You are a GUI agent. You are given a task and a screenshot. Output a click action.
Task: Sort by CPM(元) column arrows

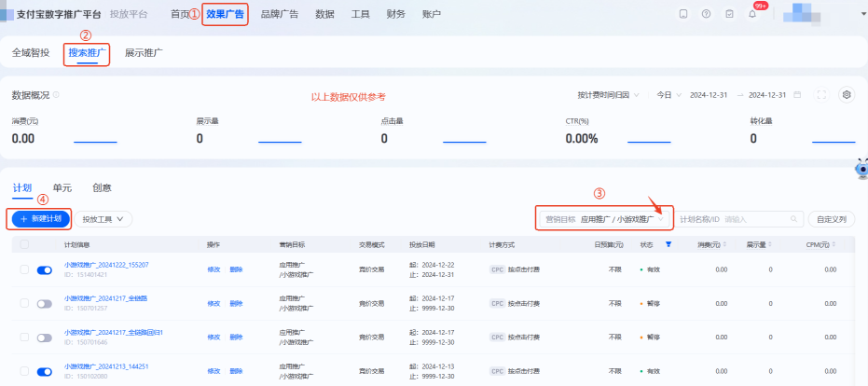click(x=834, y=244)
